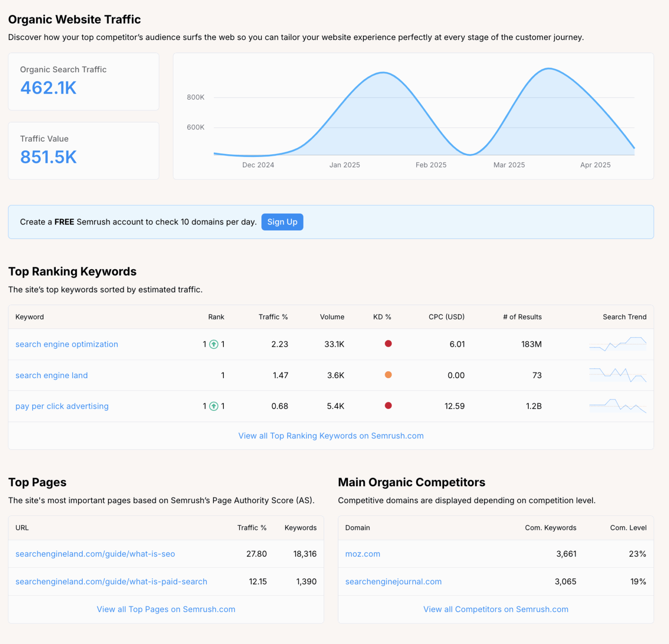Open the search engine land keyword link
Image resolution: width=669 pixels, height=644 pixels.
51,375
